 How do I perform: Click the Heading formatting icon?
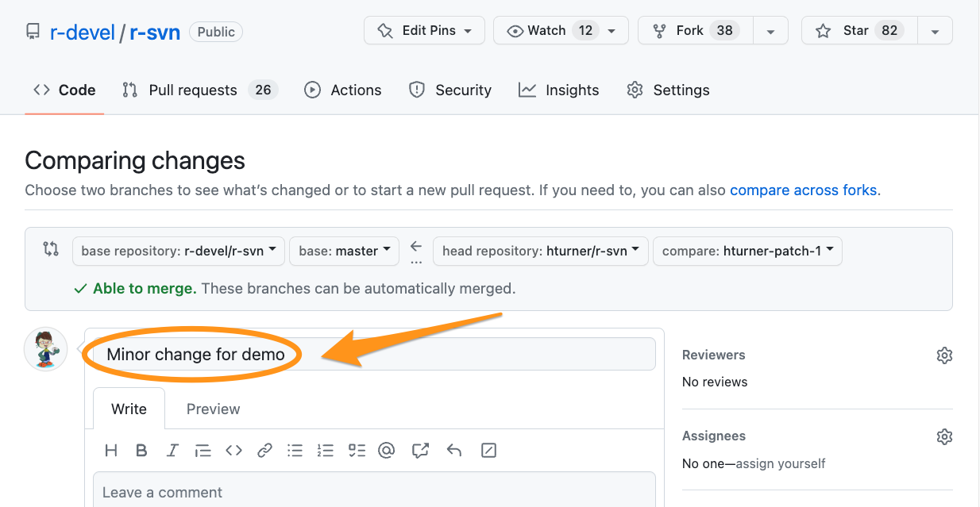click(111, 451)
